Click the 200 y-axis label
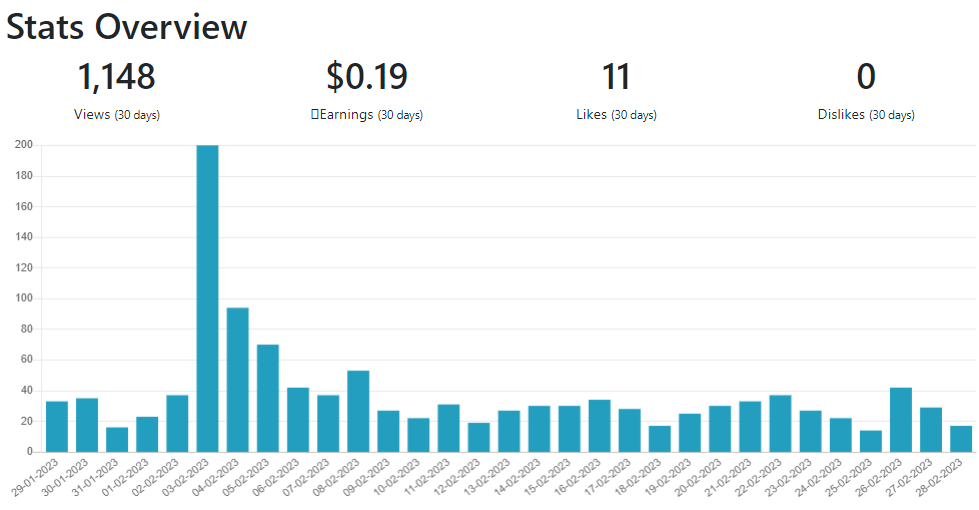The height and width of the screenshot is (510, 979). pyautogui.click(x=24, y=145)
